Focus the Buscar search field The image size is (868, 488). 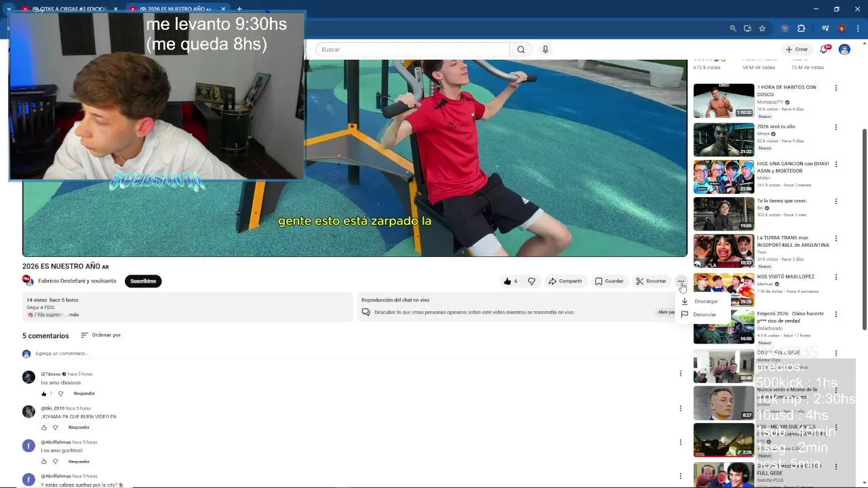point(412,49)
